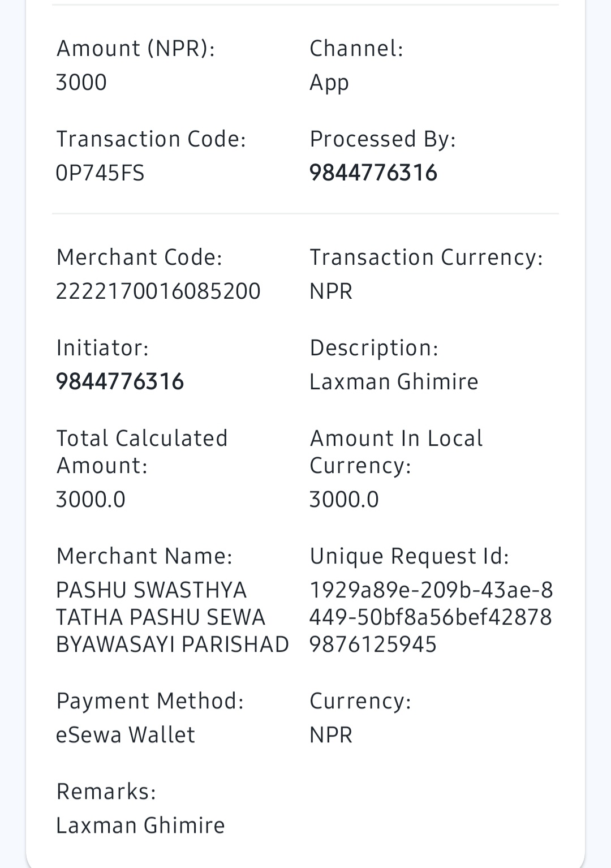
Task: Tap the Remarks label
Action: point(106,791)
